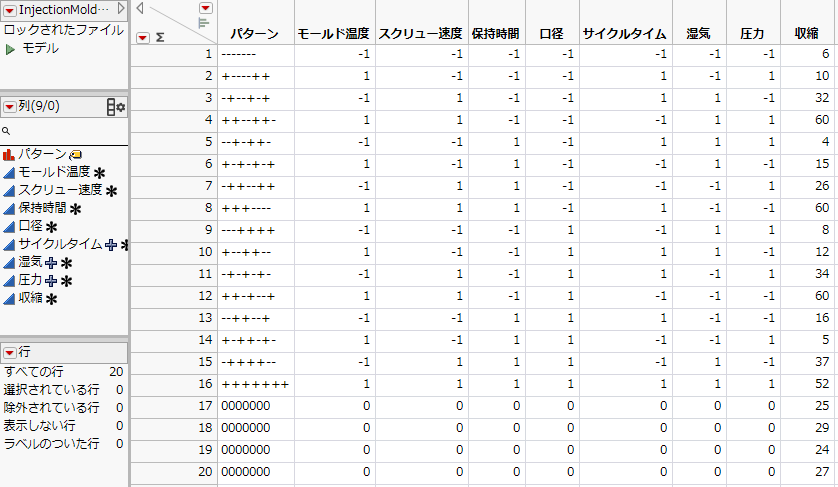
Task: Open the columns red triangle menu in table corner
Action: tap(206, 8)
